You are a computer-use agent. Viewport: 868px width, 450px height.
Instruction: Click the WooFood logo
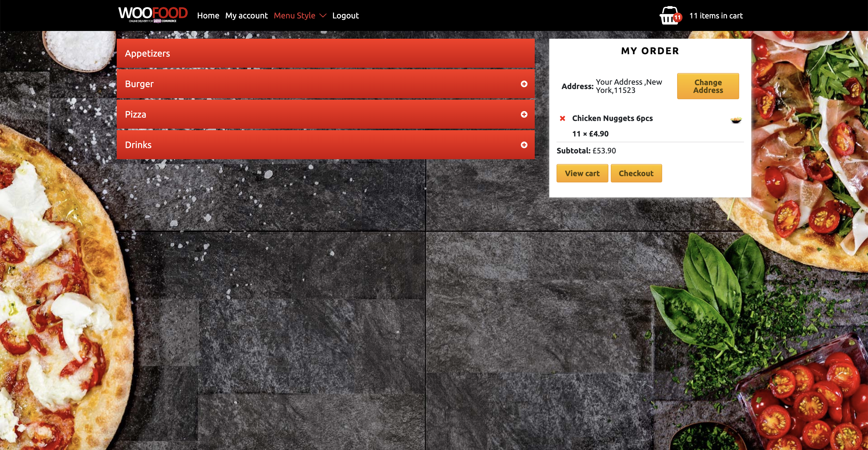pos(153,15)
